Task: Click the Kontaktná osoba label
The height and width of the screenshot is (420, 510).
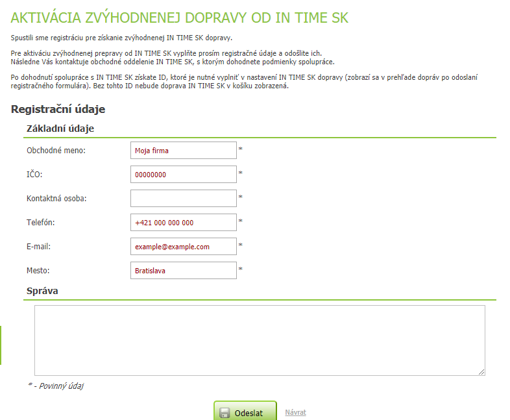Action: [56, 199]
